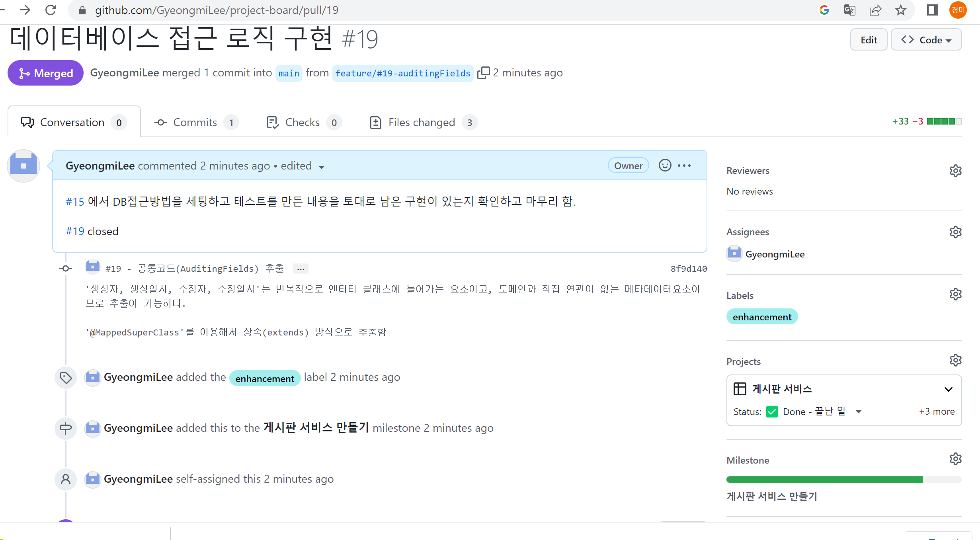Image resolution: width=980 pixels, height=540 pixels.
Task: Click the Edit title button
Action: [x=869, y=40]
